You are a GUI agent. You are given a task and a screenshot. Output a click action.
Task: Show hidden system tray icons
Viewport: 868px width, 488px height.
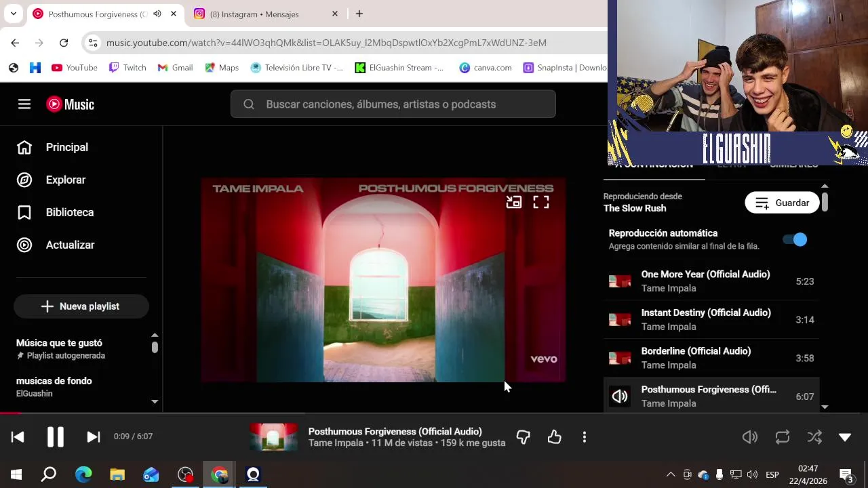tap(671, 474)
